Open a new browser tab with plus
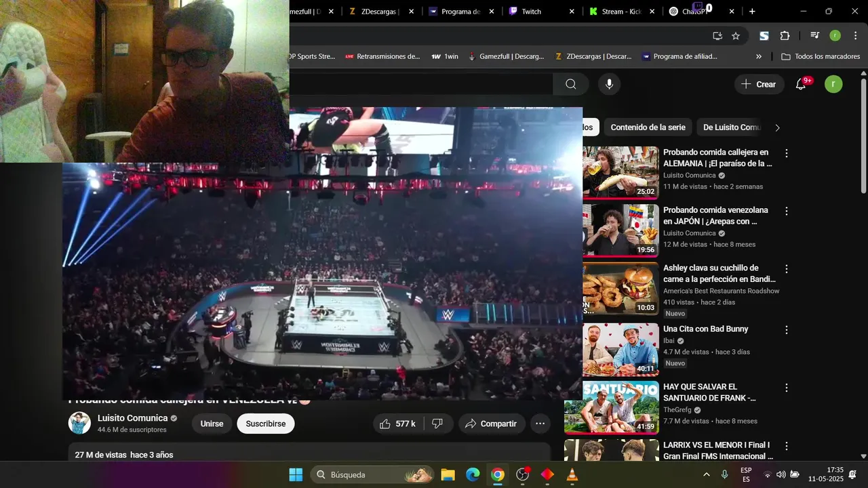Screen dimensions: 868x488 click(752, 12)
